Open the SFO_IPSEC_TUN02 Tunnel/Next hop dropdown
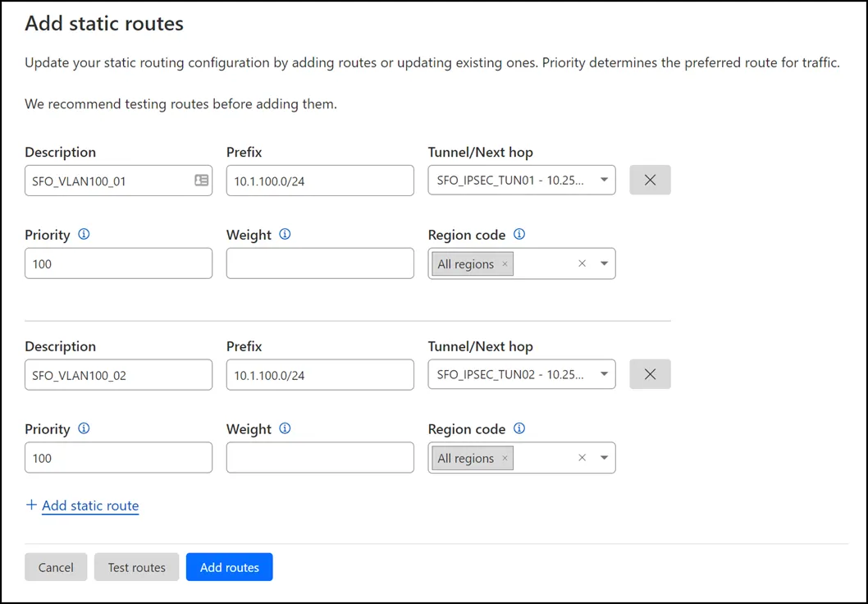The height and width of the screenshot is (604, 868). pyautogui.click(x=605, y=374)
